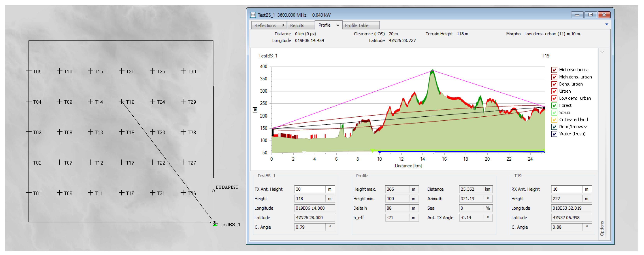Toggle the Water (fresh) checkbox
Viewport: 644px width, 255px height.
tap(554, 134)
